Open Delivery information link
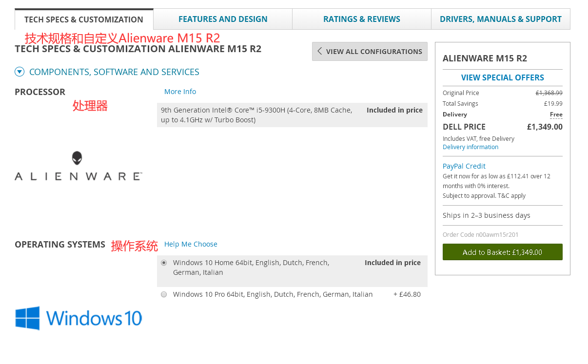Viewport: 588px width, 364px height. pyautogui.click(x=470, y=147)
